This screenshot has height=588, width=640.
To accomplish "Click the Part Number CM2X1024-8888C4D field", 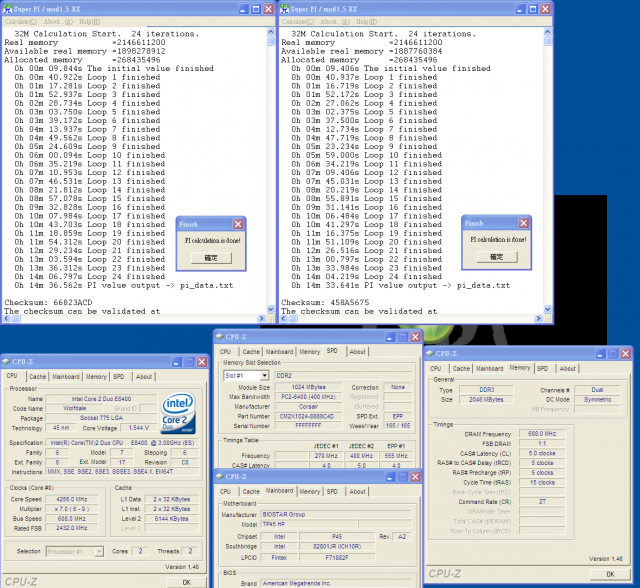I will [x=307, y=416].
